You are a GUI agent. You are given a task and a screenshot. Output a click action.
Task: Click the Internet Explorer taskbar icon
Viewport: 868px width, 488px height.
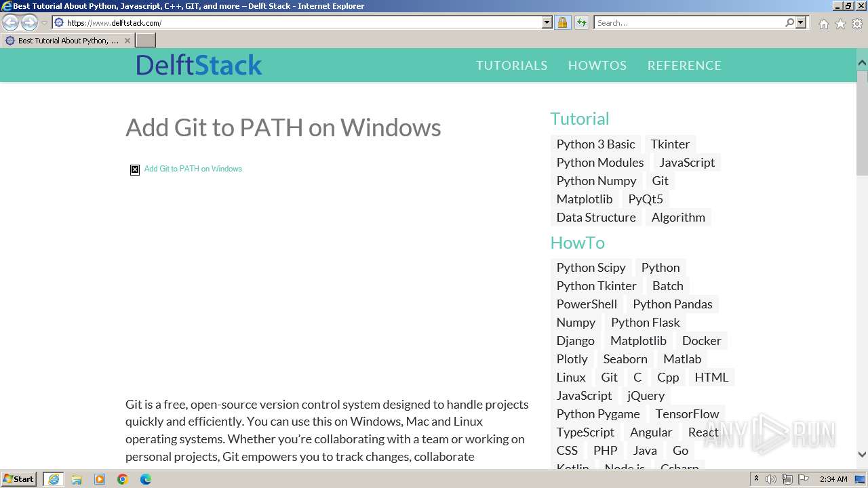(x=53, y=479)
